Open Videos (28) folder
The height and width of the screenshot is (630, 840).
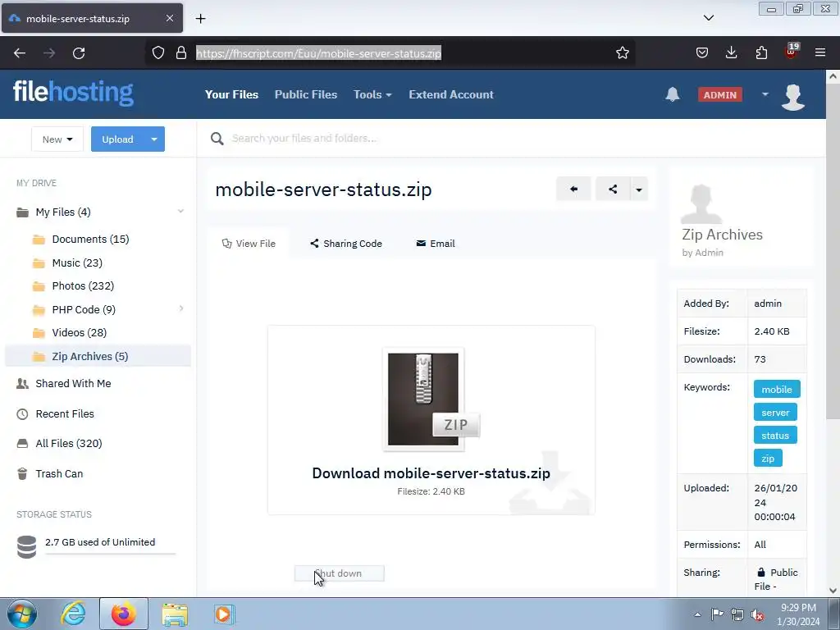pyautogui.click(x=80, y=333)
